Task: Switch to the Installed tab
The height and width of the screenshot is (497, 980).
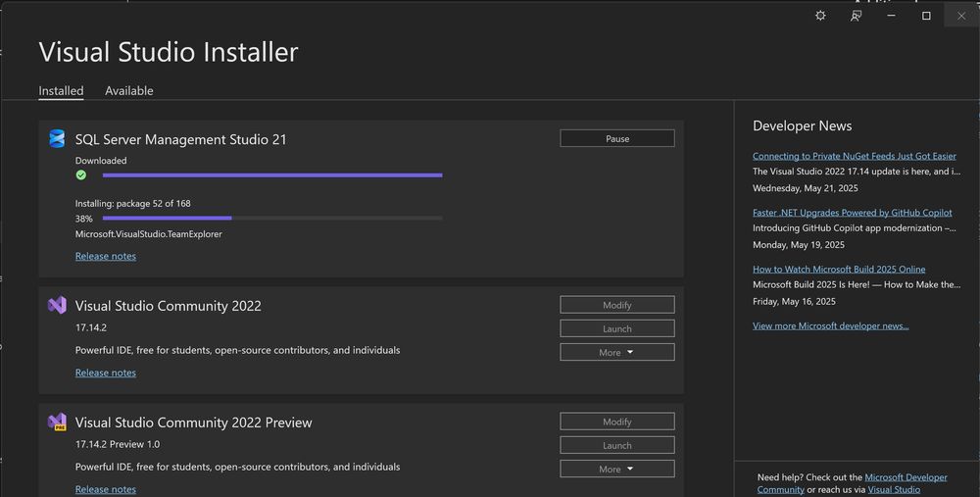Action: 61,90
